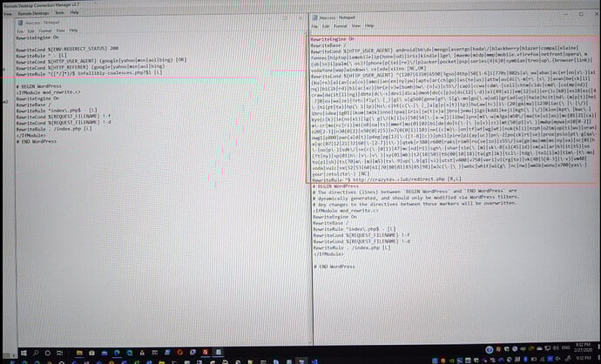Open View menu in left Notepad

[61, 30]
